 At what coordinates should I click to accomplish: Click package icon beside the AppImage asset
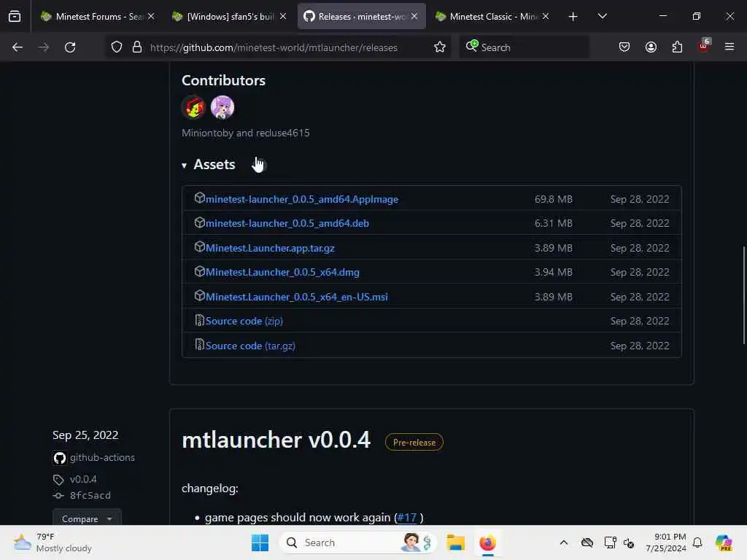200,198
